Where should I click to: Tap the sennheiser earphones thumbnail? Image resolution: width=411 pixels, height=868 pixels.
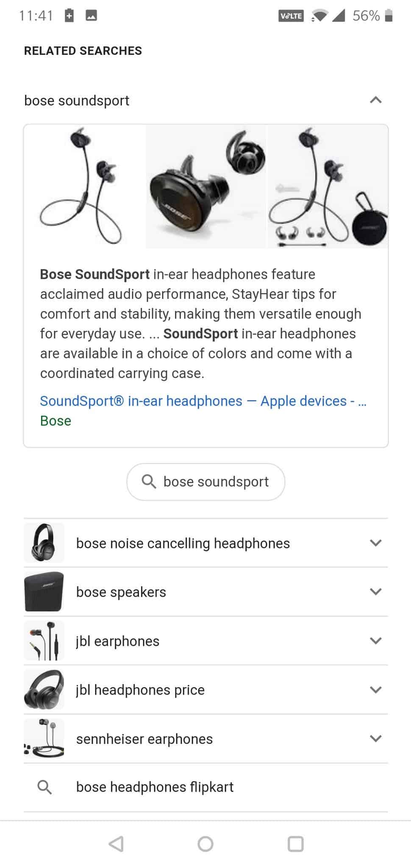pos(44,738)
